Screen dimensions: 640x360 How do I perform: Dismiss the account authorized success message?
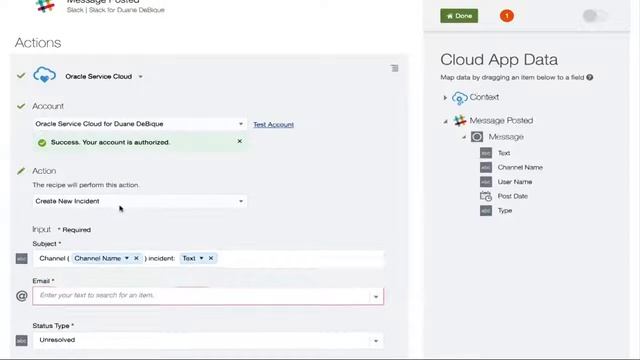240,141
